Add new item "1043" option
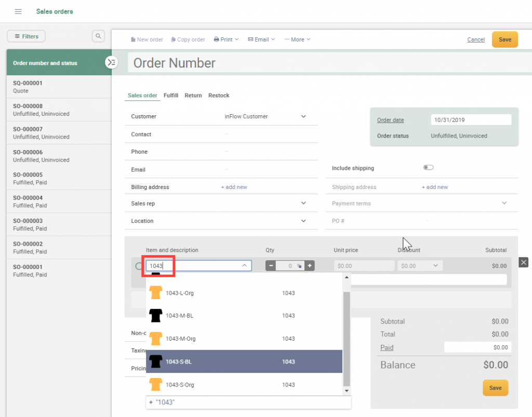 pyautogui.click(x=248, y=402)
